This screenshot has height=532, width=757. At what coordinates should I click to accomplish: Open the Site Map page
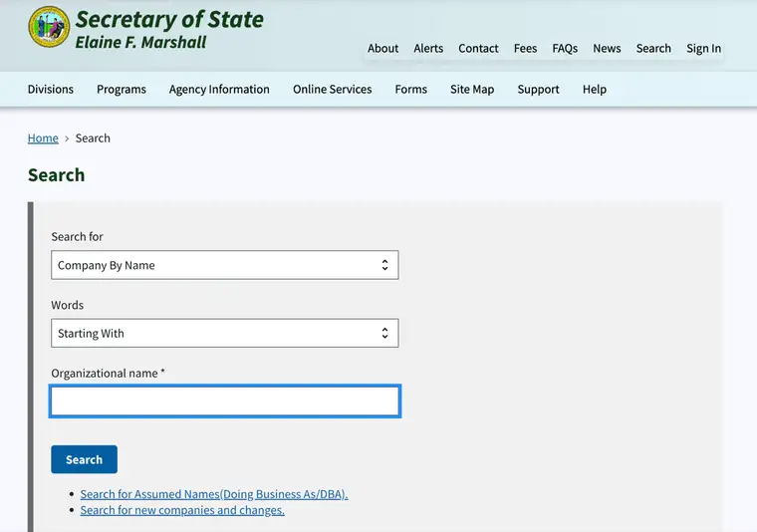coord(472,90)
